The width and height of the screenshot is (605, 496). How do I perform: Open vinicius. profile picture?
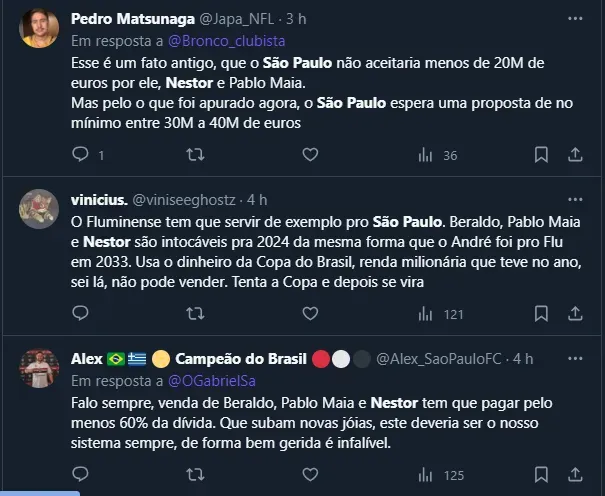(39, 209)
